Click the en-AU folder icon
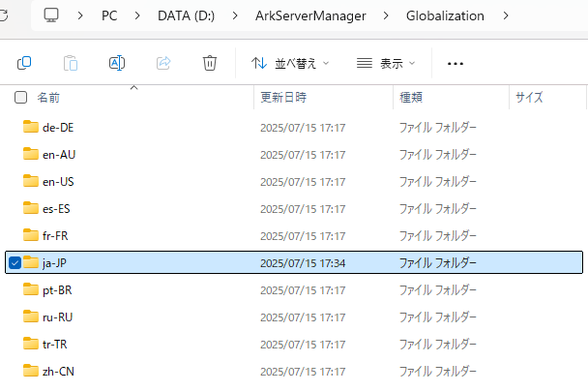588x392 pixels. point(30,154)
